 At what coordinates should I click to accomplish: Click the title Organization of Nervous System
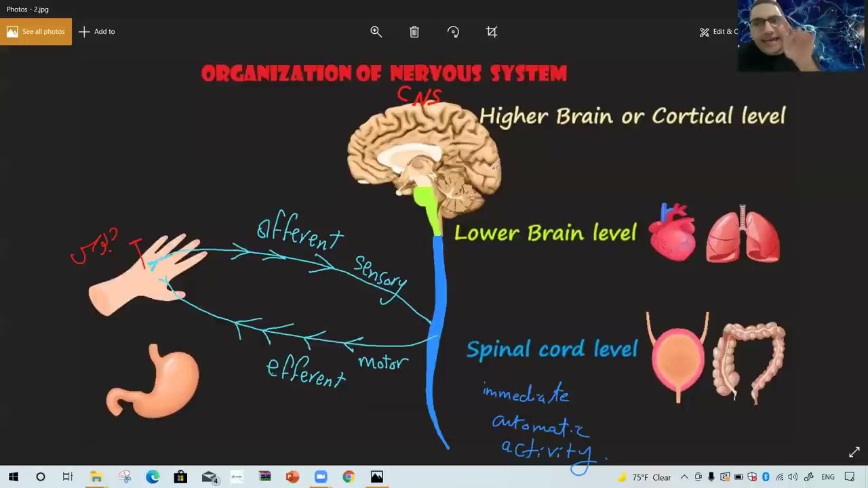coord(384,74)
